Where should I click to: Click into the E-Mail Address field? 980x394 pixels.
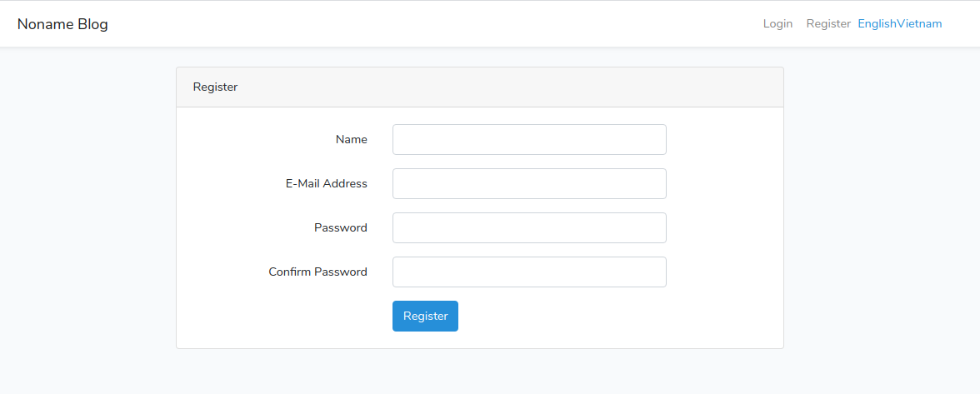pos(529,184)
